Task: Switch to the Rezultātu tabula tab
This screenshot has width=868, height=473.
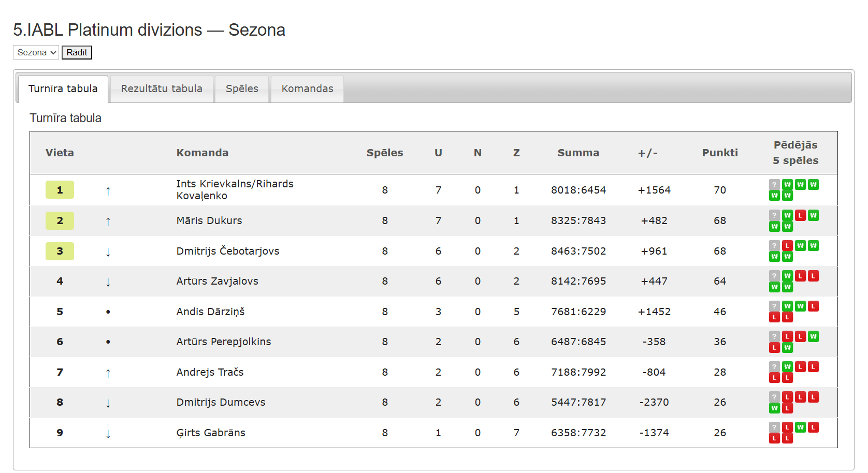Action: point(162,88)
